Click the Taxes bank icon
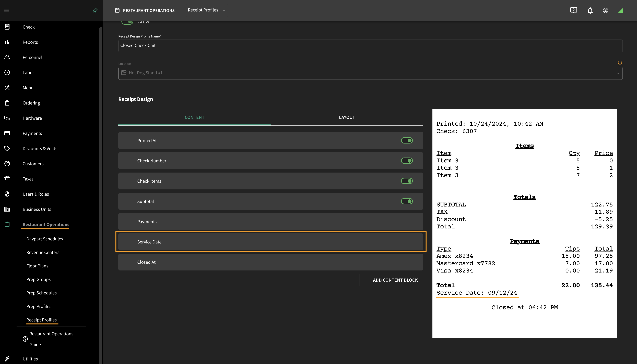This screenshot has width=637, height=364. 7,179
